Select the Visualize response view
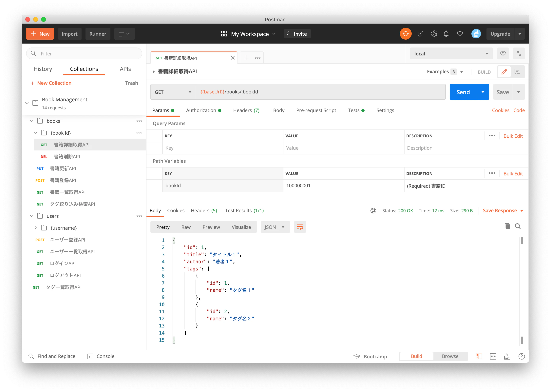Viewport: 551px width, 392px height. pos(241,227)
